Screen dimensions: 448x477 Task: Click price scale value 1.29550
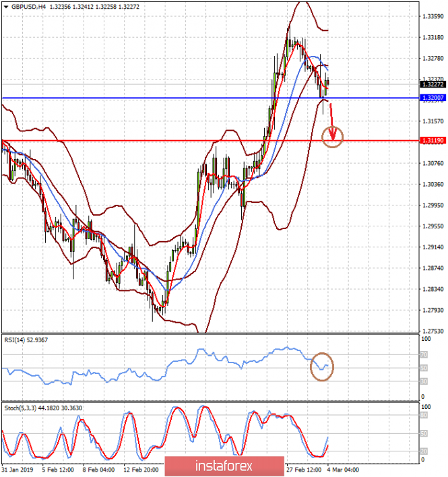[x=433, y=226]
